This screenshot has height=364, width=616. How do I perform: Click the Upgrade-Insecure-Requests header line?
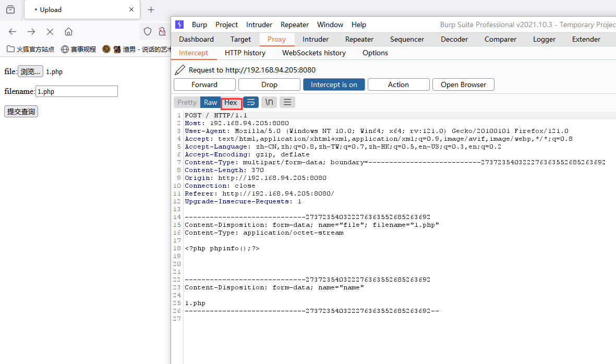click(x=243, y=201)
